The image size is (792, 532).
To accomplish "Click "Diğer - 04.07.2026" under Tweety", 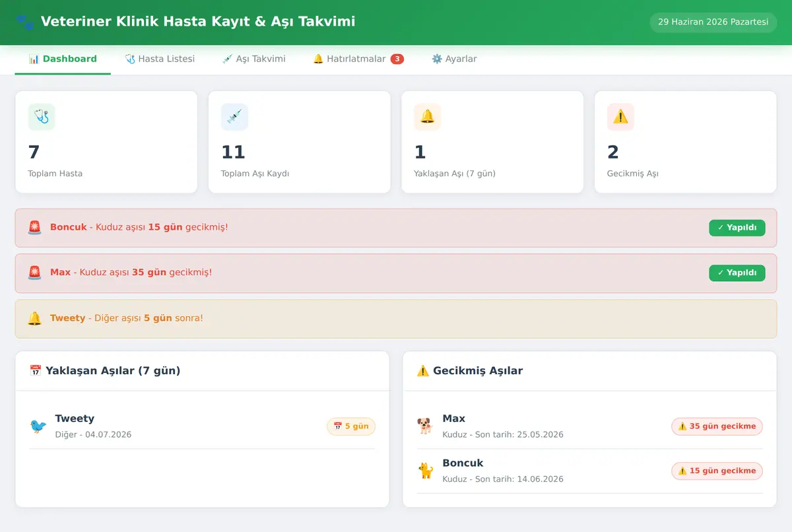I will pos(93,435).
